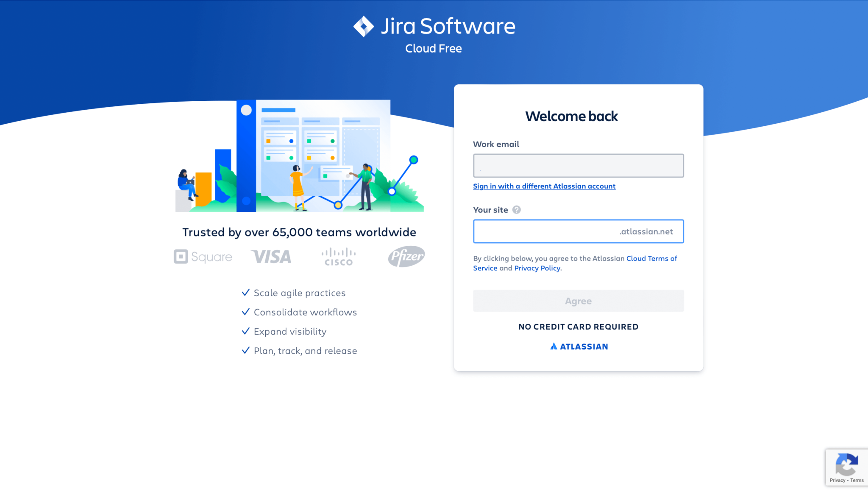Click the Jira Software title text
The width and height of the screenshot is (868, 494).
448,26
